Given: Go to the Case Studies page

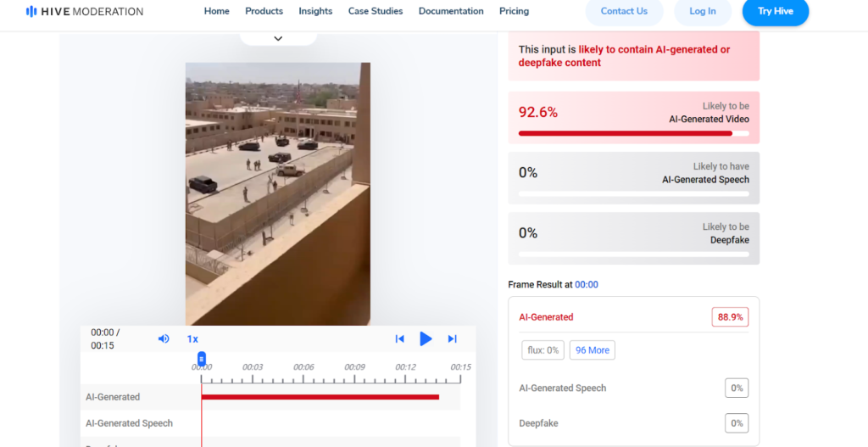Looking at the screenshot, I should tap(376, 11).
